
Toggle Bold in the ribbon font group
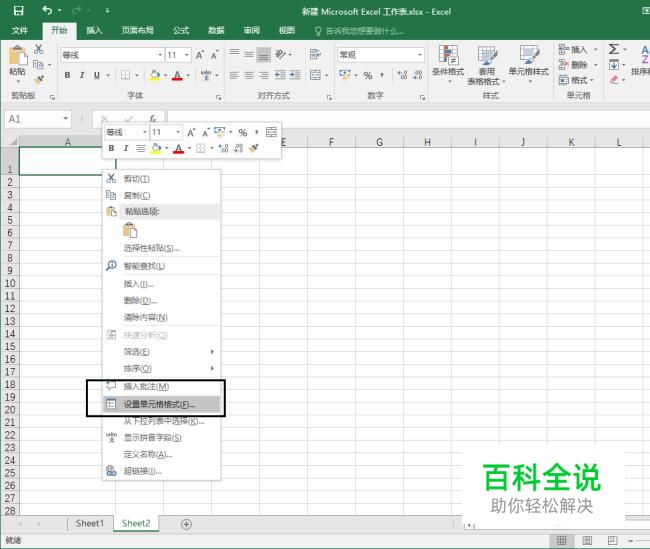click(67, 75)
